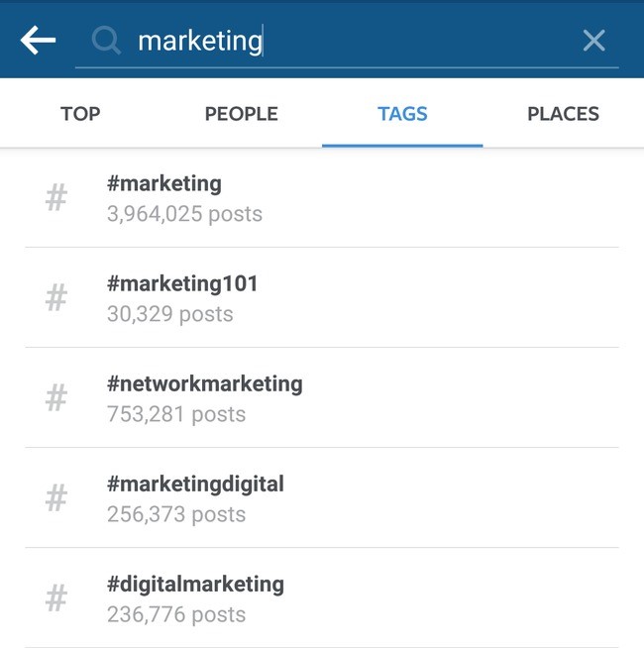Click the search magnifier icon
This screenshot has height=648, width=644.
(106, 41)
